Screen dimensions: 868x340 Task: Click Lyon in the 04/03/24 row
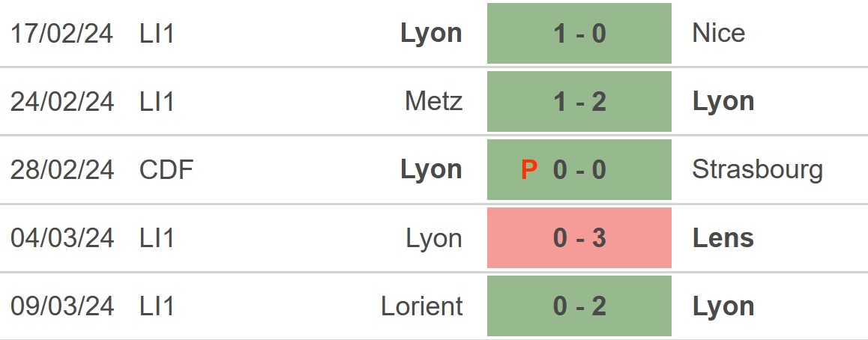(434, 239)
